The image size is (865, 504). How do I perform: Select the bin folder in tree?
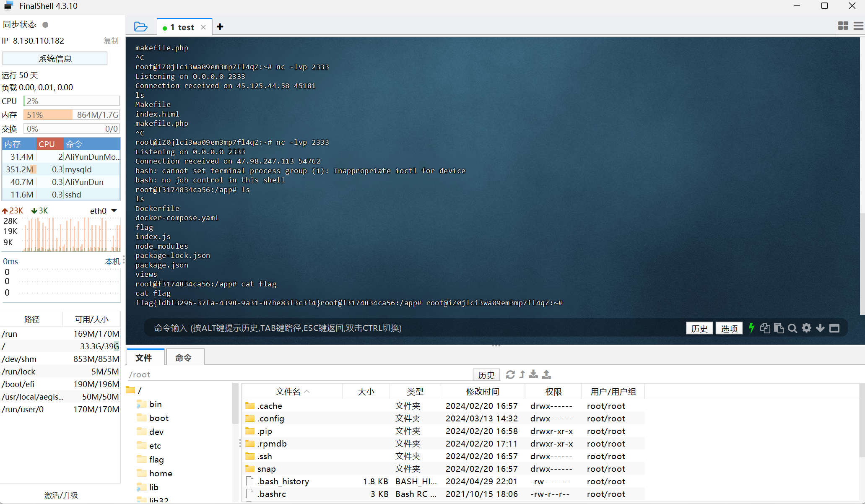(x=150, y=404)
